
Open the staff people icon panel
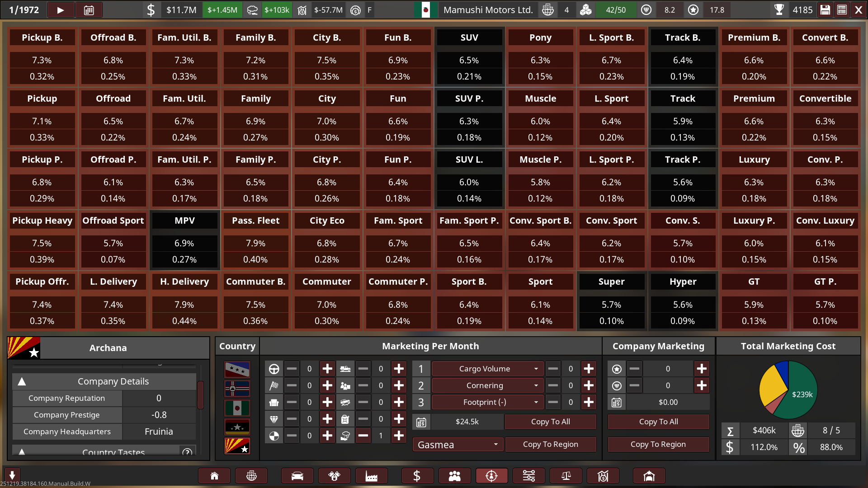(454, 476)
